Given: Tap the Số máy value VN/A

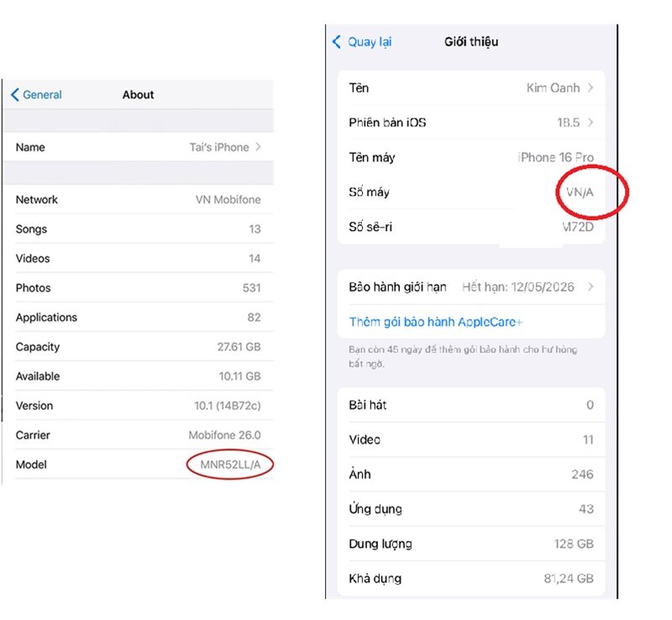Looking at the screenshot, I should (580, 192).
